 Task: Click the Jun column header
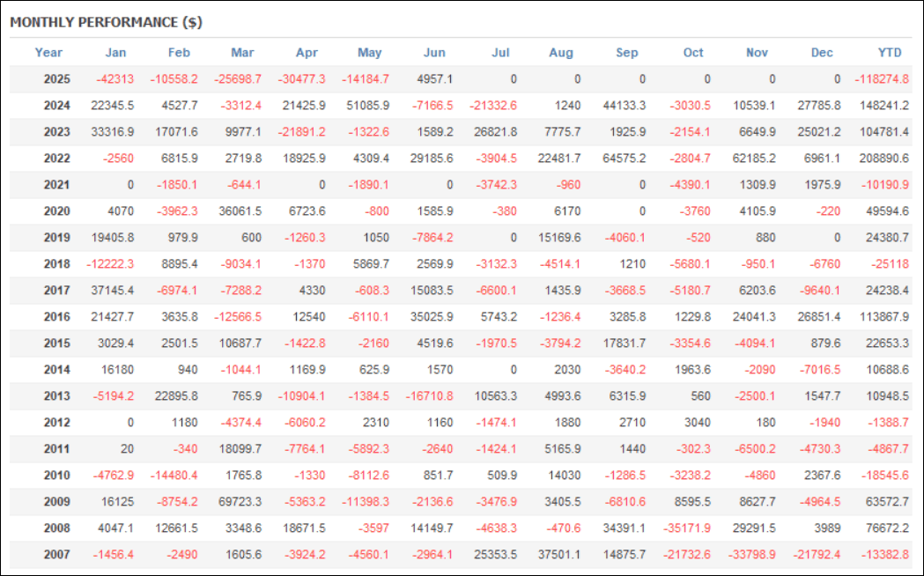[434, 53]
